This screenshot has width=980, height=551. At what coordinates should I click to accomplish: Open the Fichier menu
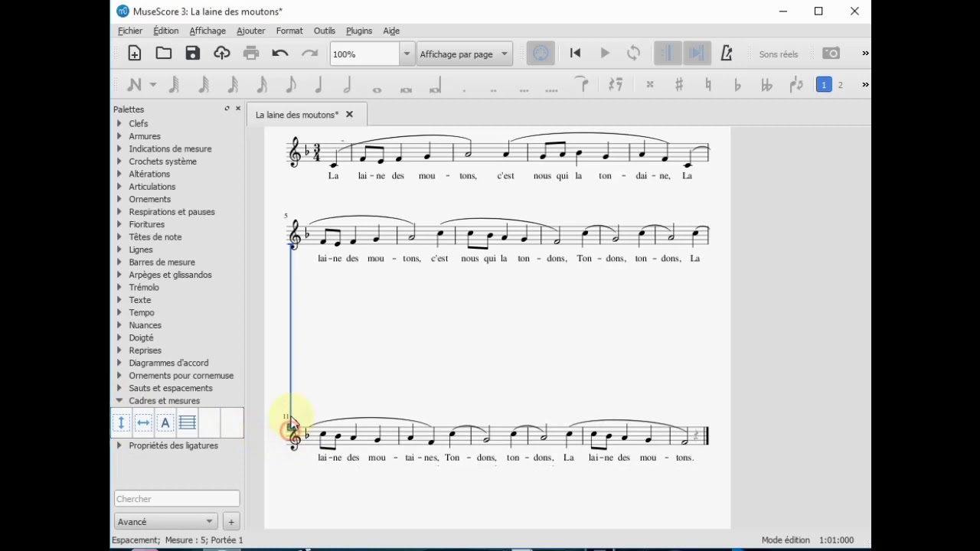[x=130, y=31]
